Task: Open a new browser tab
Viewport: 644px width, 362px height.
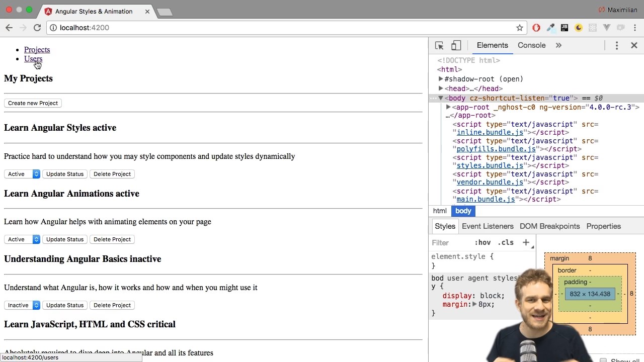Action: click(x=165, y=12)
